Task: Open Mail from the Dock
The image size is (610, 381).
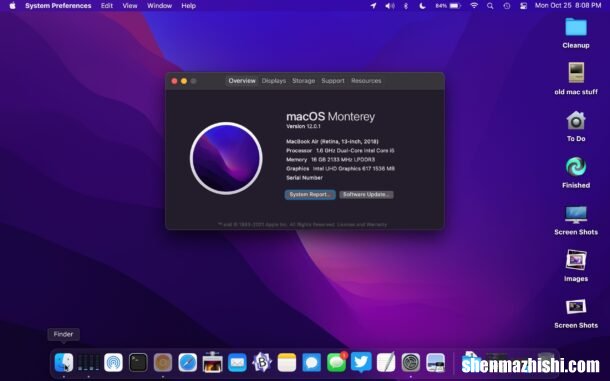Action: pos(237,362)
